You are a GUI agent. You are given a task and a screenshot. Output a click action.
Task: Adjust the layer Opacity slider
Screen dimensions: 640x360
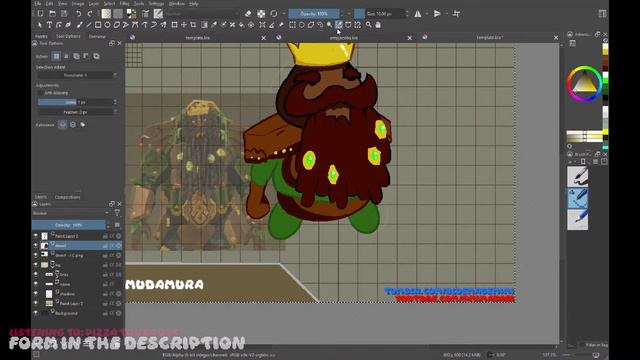(69, 225)
